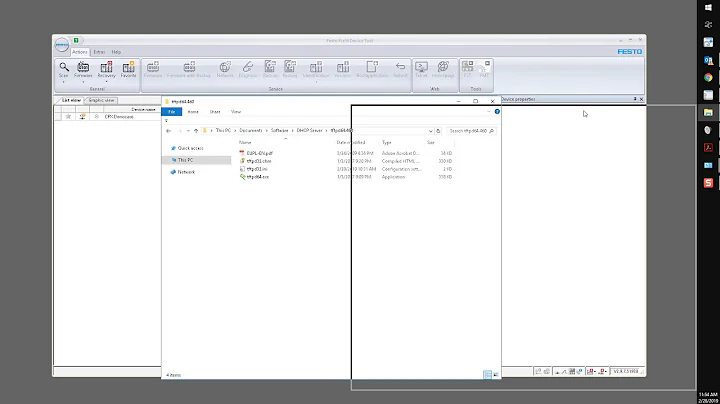Viewport: 720px width, 404px height.
Task: Open the Explorer View tab
Action: (236, 112)
